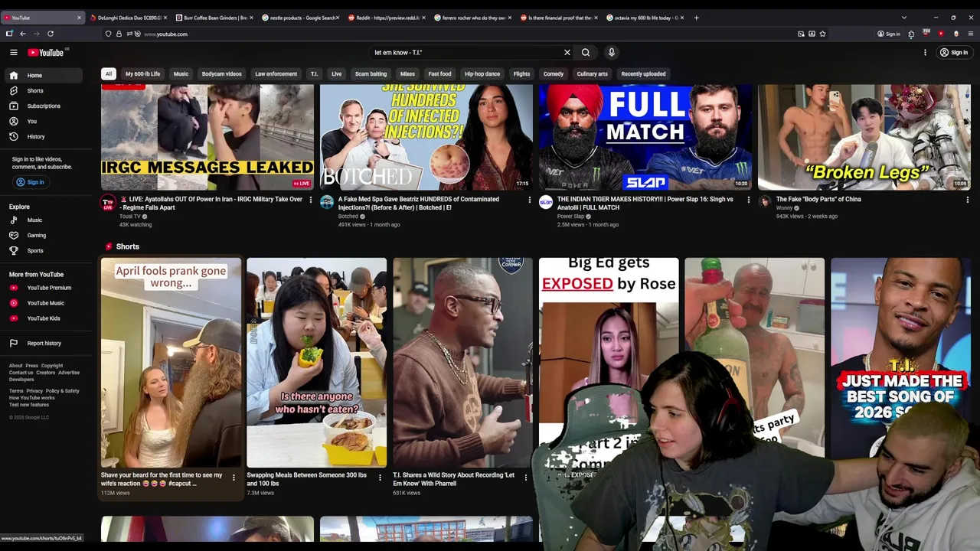
Task: Open Subscriptions in the sidebar
Action: pos(43,106)
